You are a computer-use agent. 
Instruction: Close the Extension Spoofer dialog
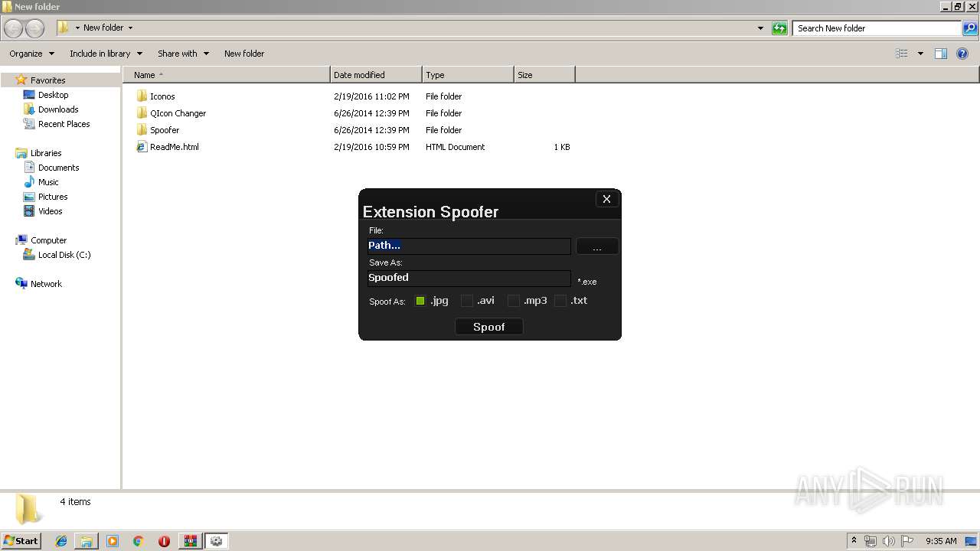(x=606, y=199)
